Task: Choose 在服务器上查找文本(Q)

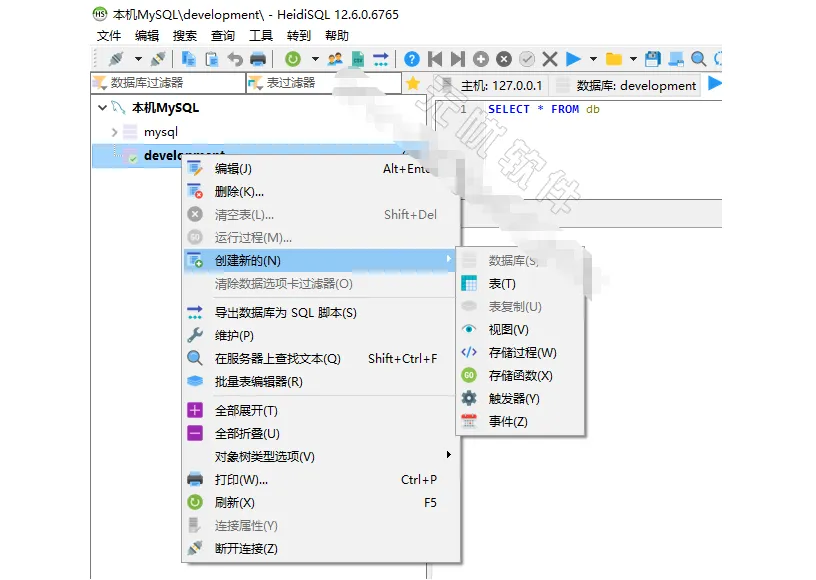Action: 321,358
